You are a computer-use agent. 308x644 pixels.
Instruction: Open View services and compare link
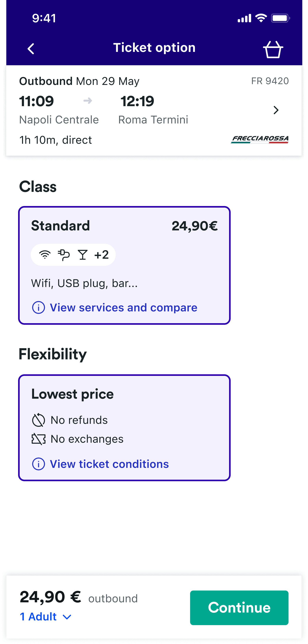pyautogui.click(x=124, y=307)
